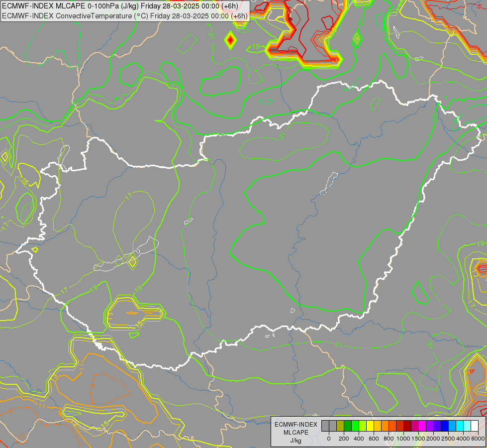Screen dimensions: 487x448
Task: Click the 6000 value on legend scale
Action: 478,439
